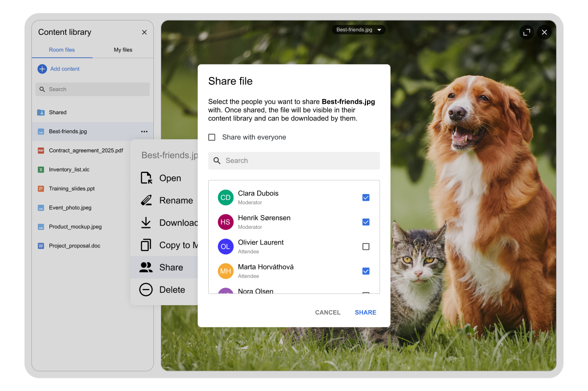The height and width of the screenshot is (391, 588).
Task: Click CANCEL in the Share file dialog
Action: pyautogui.click(x=327, y=313)
